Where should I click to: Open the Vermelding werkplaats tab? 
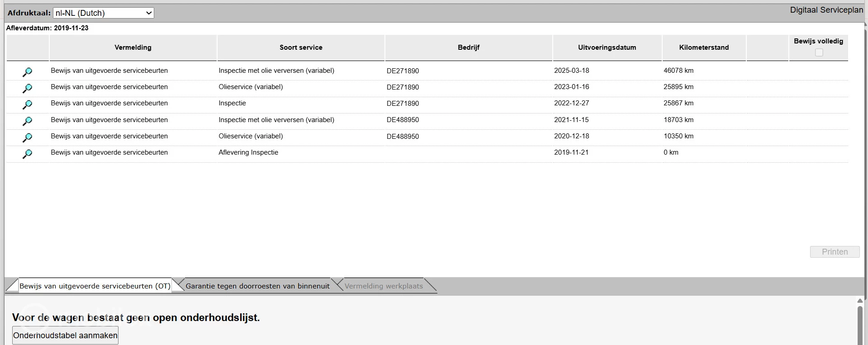point(384,286)
